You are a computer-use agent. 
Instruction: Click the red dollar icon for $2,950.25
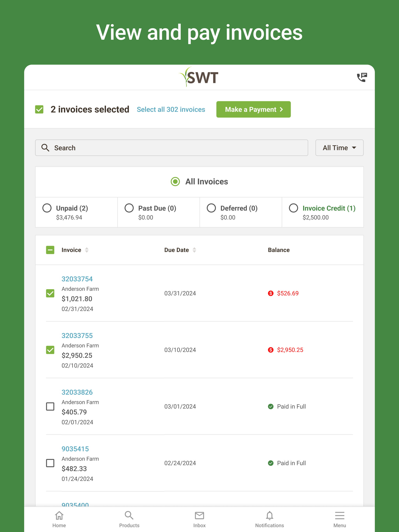tap(271, 350)
